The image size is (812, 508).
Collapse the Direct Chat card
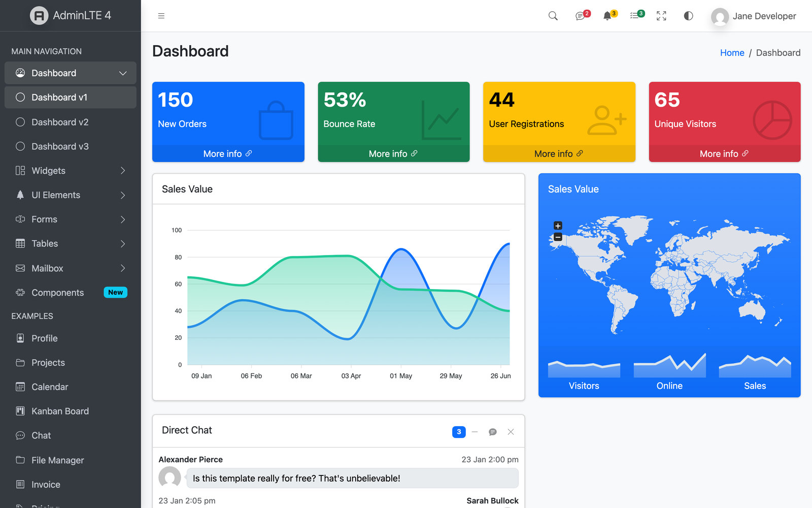click(475, 432)
